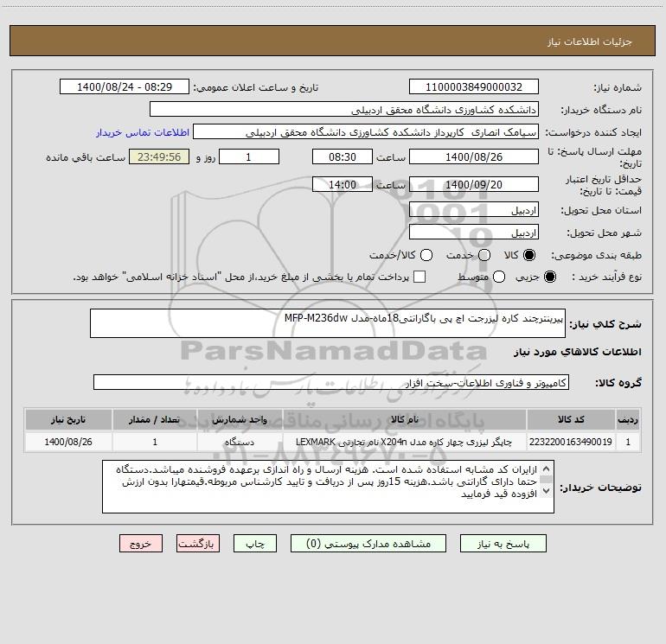Click the delivery city اردبیل field
666x644 pixels.
pyautogui.click(x=474, y=233)
